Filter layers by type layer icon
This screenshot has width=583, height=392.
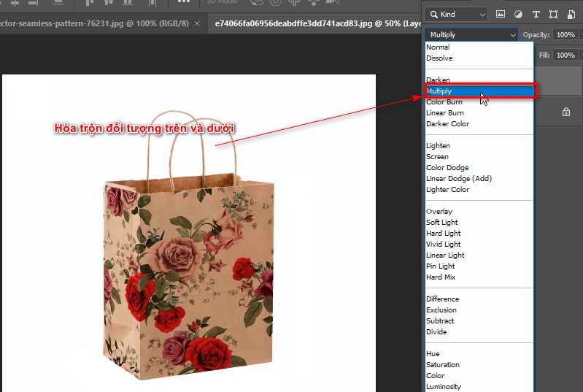(536, 15)
